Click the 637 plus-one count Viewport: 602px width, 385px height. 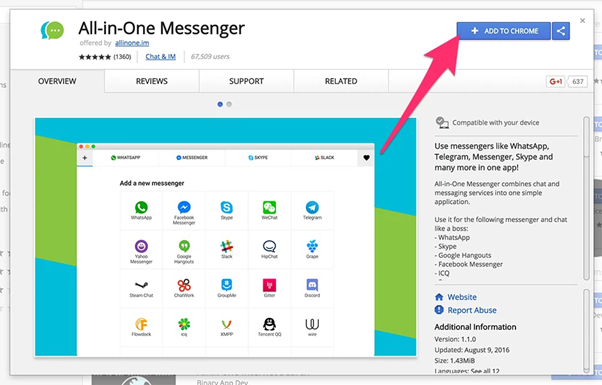pyautogui.click(x=577, y=81)
